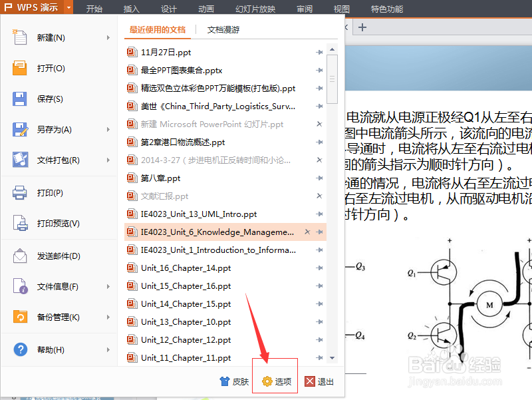This screenshot has width=532, height=400.
Task: Open the 审阅 ribbon tab
Action: point(305,9)
